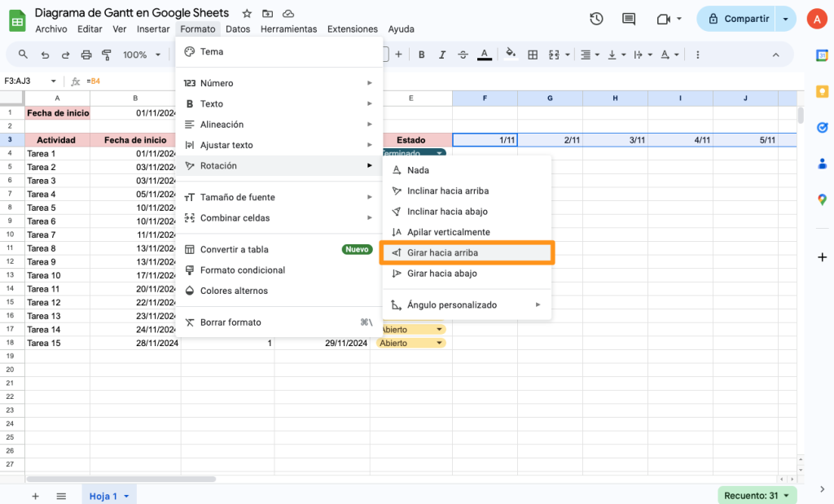This screenshot has width=834, height=504.
Task: Open the comments panel icon
Action: pyautogui.click(x=628, y=18)
